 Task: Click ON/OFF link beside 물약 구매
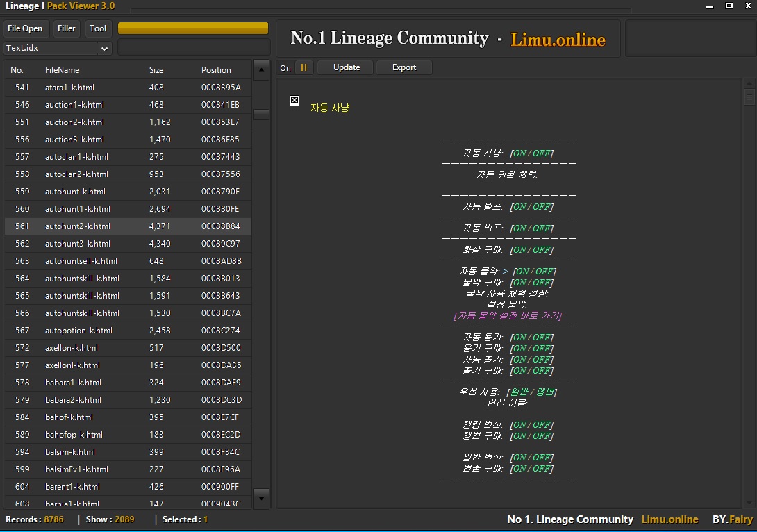pos(531,283)
